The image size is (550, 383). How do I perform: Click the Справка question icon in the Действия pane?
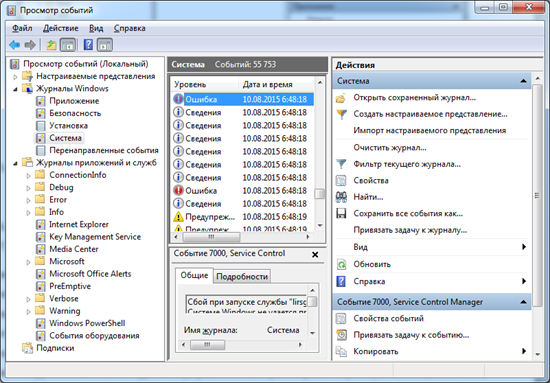click(x=341, y=281)
